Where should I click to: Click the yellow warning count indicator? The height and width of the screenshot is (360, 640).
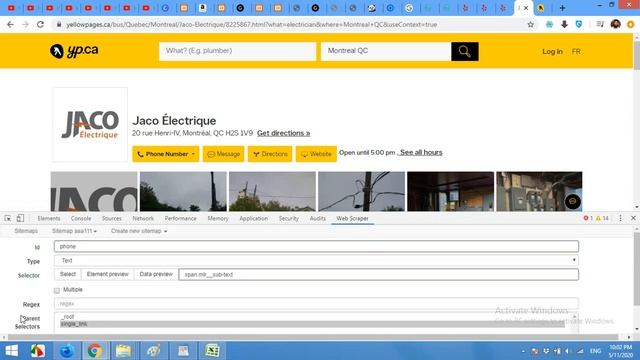point(602,218)
